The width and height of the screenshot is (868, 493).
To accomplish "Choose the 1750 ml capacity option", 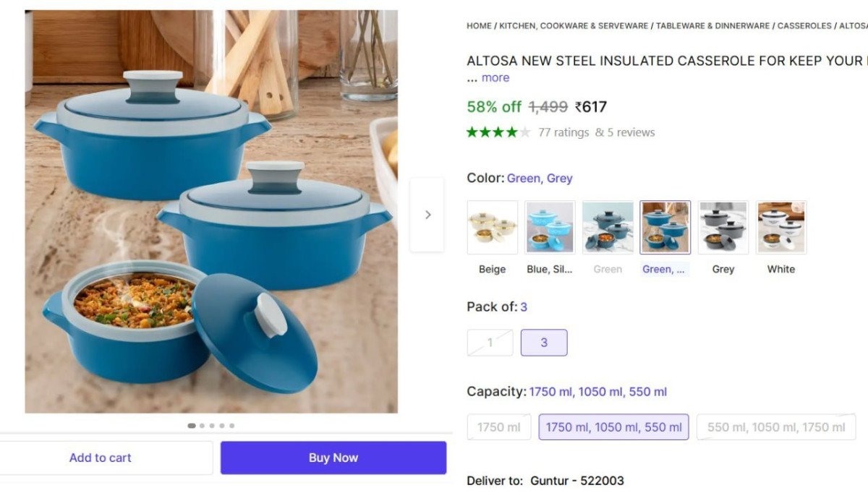I will (x=498, y=426).
